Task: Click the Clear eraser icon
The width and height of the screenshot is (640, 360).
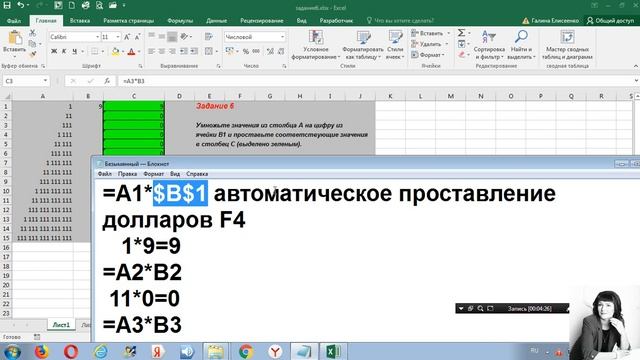Action: [x=461, y=54]
